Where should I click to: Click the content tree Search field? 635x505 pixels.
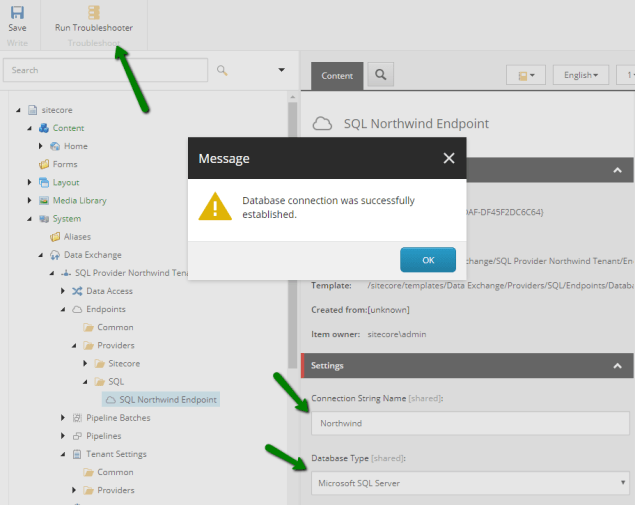105,70
